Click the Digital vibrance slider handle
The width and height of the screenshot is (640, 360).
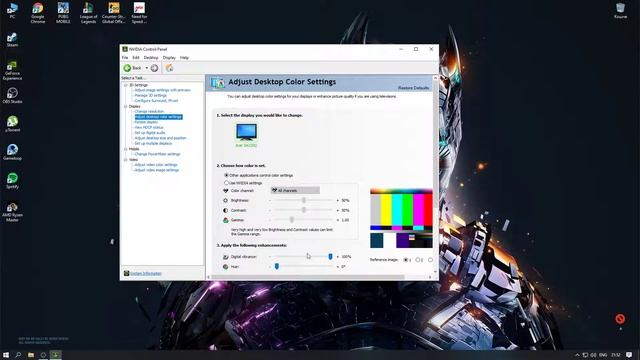point(330,257)
